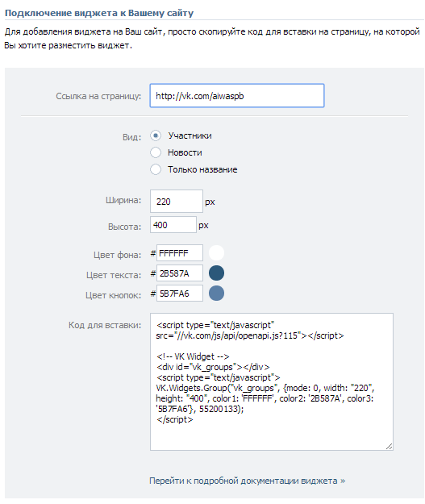Edit the Цвет фона hex field
This screenshot has height=504, width=425.
[180, 253]
